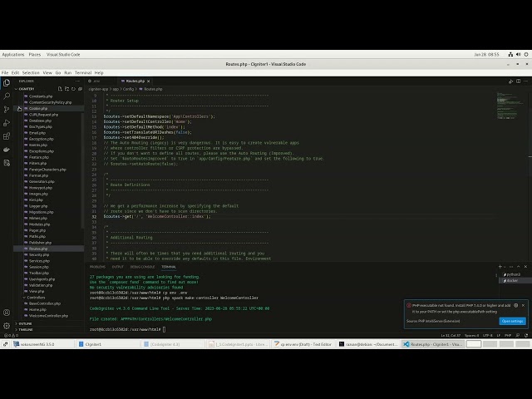Select the Routes.php editor tab
532x399 pixels.
pyautogui.click(x=135, y=81)
